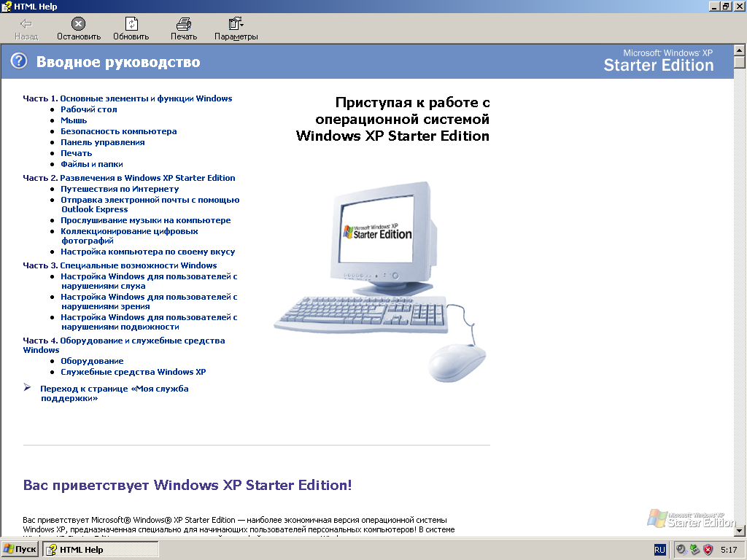The width and height of the screenshot is (747, 560).
Task: Click the vertical scrollbar thumb
Action: pos(740,63)
